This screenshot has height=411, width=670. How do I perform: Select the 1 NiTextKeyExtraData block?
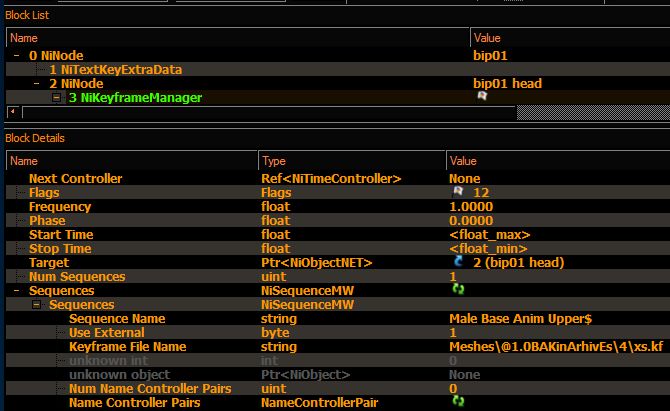tap(115, 70)
